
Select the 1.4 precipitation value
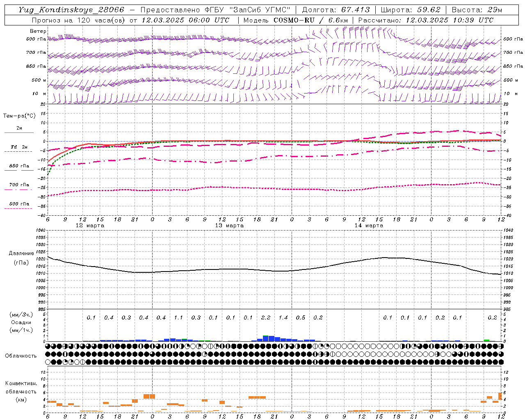[x=283, y=317]
